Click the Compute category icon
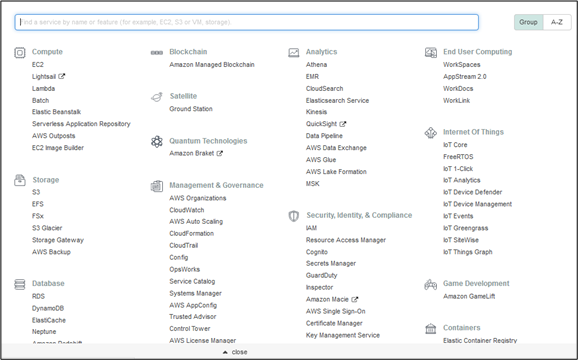The image size is (578, 360). (x=20, y=53)
